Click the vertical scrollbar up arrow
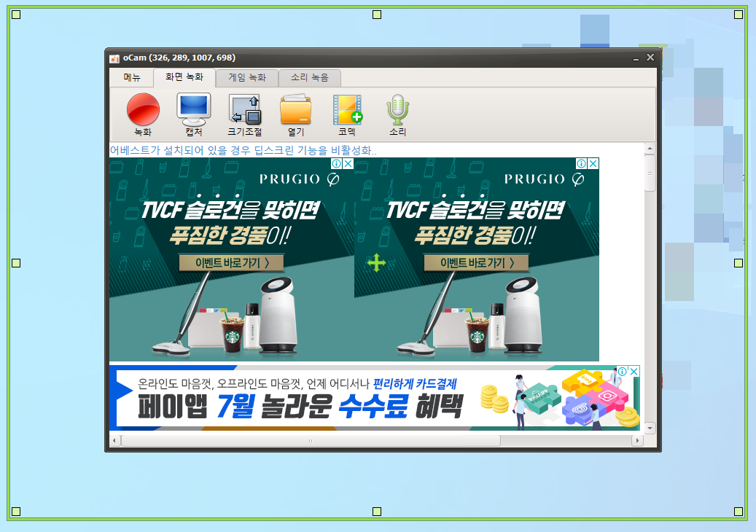This screenshot has width=756, height=532. [650, 149]
